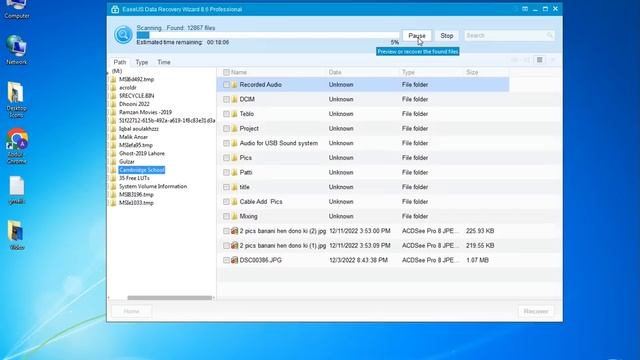
Task: Select Ghost-2019 Lahore in tree
Action: coord(142,153)
